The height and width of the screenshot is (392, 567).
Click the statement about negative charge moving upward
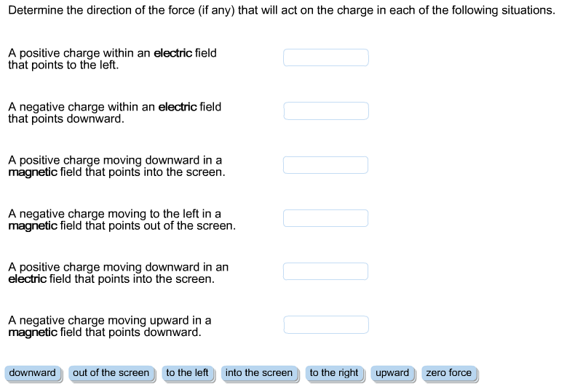click(x=109, y=326)
